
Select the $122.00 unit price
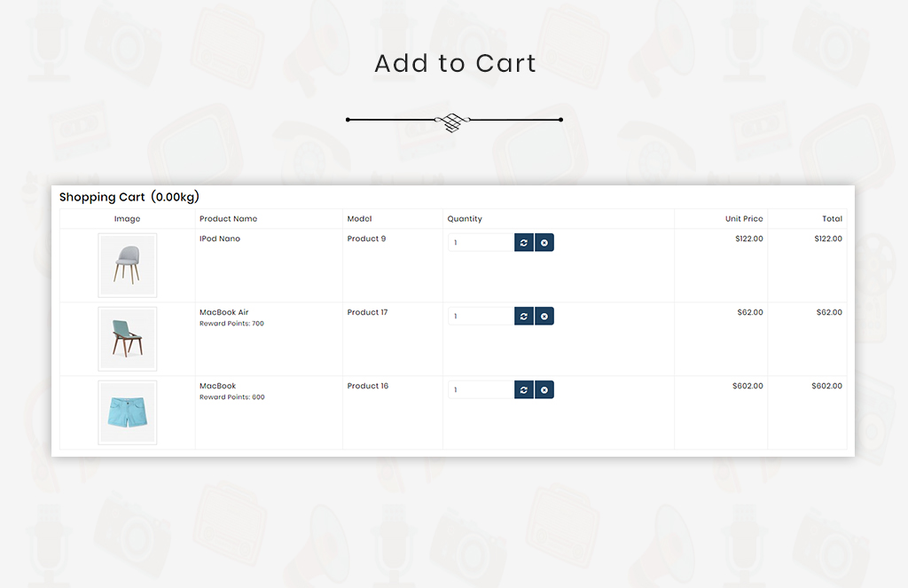coord(749,239)
